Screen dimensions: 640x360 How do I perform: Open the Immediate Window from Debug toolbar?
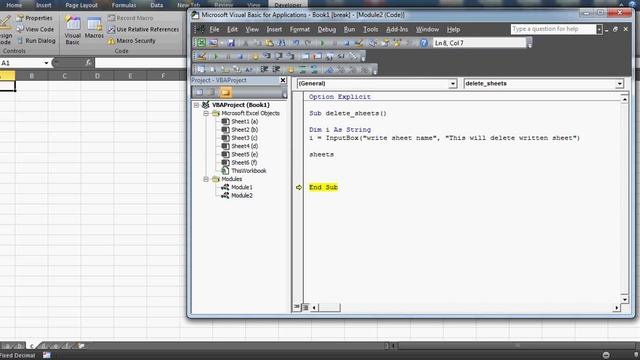pyautogui.click(x=318, y=56)
